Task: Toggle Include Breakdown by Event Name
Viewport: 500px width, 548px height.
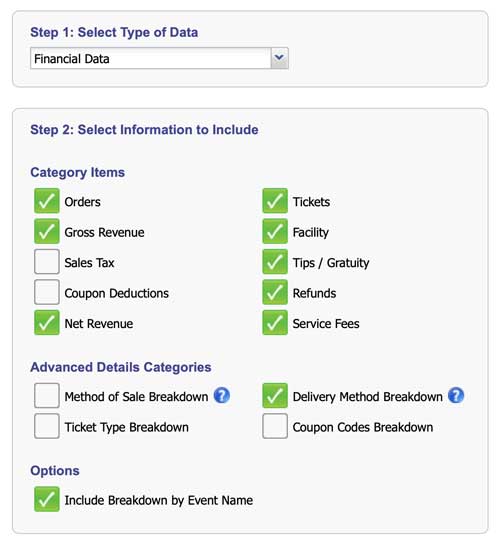Action: tap(47, 499)
